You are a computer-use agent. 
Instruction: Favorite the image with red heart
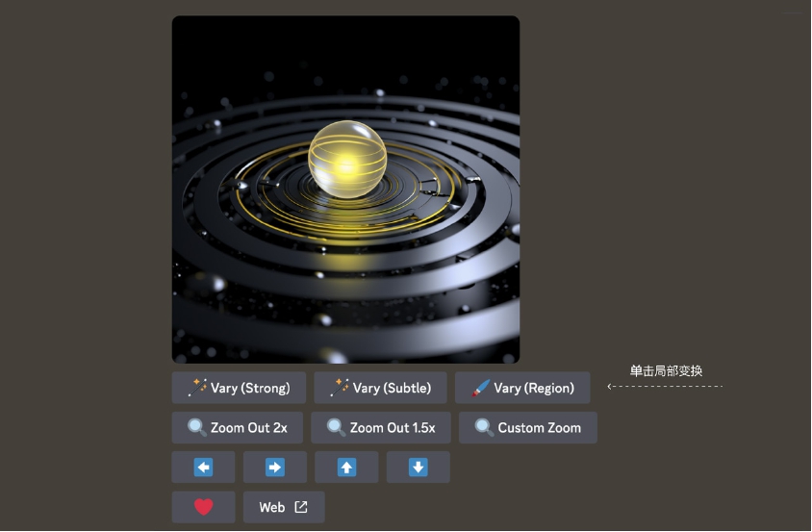pos(204,507)
